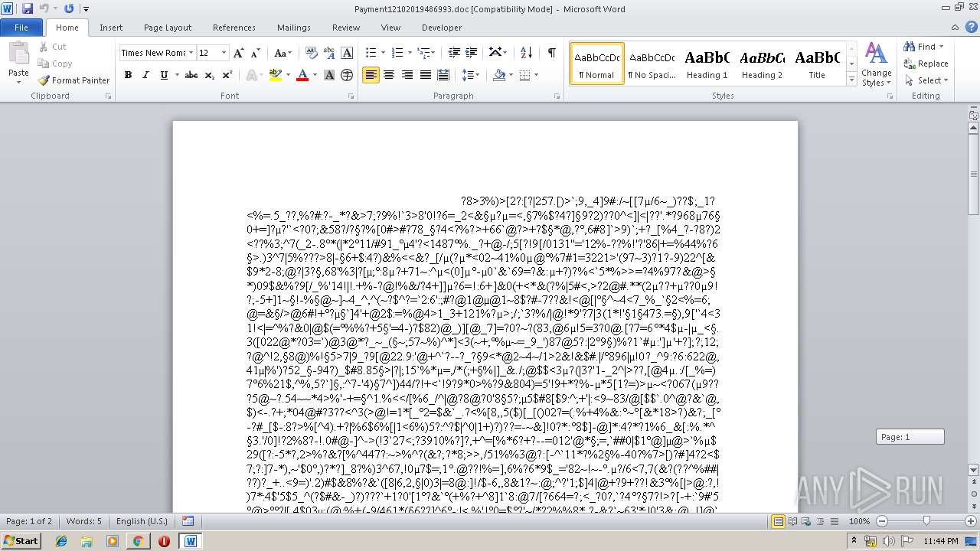Viewport: 980px width, 551px height.
Task: Toggle Show/Hide paragraph marks
Action: pos(551,53)
